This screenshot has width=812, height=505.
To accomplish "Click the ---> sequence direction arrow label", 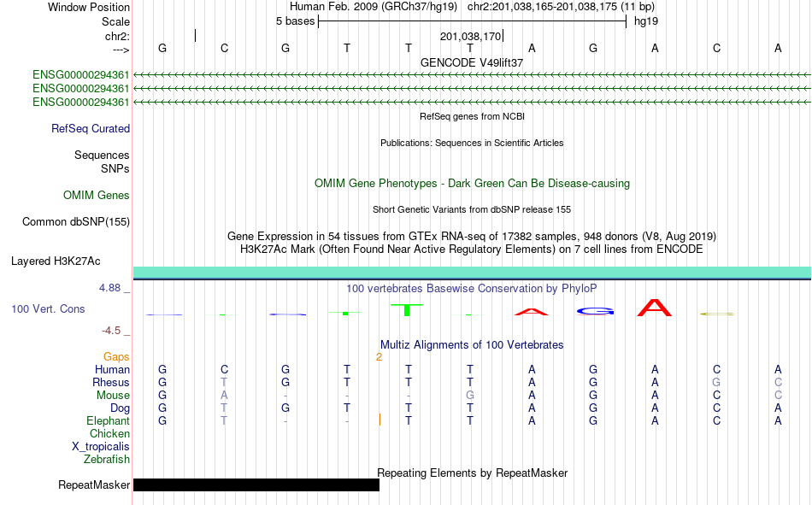I will [x=121, y=50].
